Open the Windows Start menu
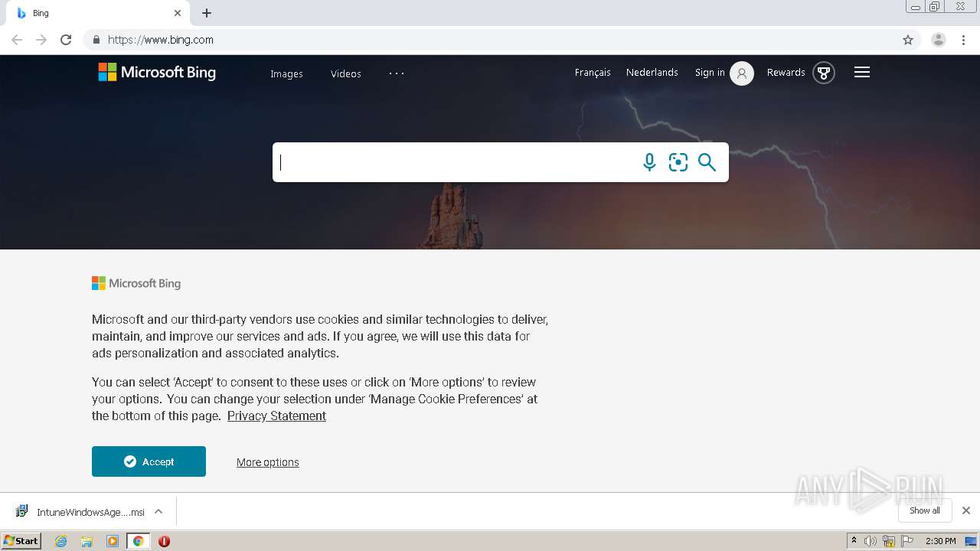Image resolution: width=980 pixels, height=551 pixels. click(x=21, y=540)
